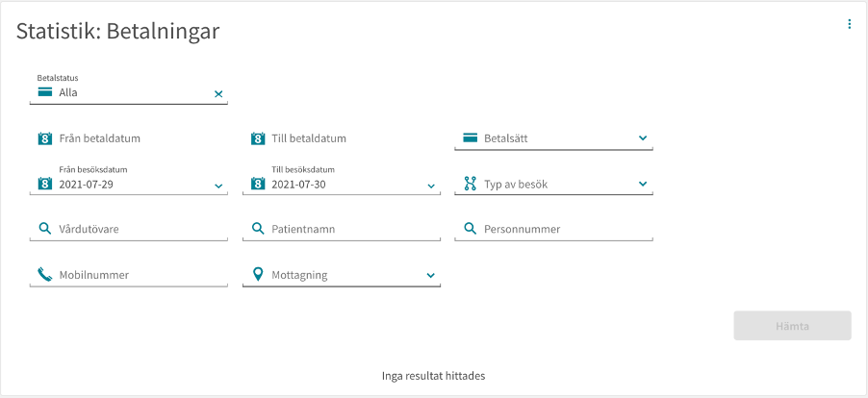Open the three-dot options menu
Screen dimensions: 868x398
pyautogui.click(x=849, y=24)
